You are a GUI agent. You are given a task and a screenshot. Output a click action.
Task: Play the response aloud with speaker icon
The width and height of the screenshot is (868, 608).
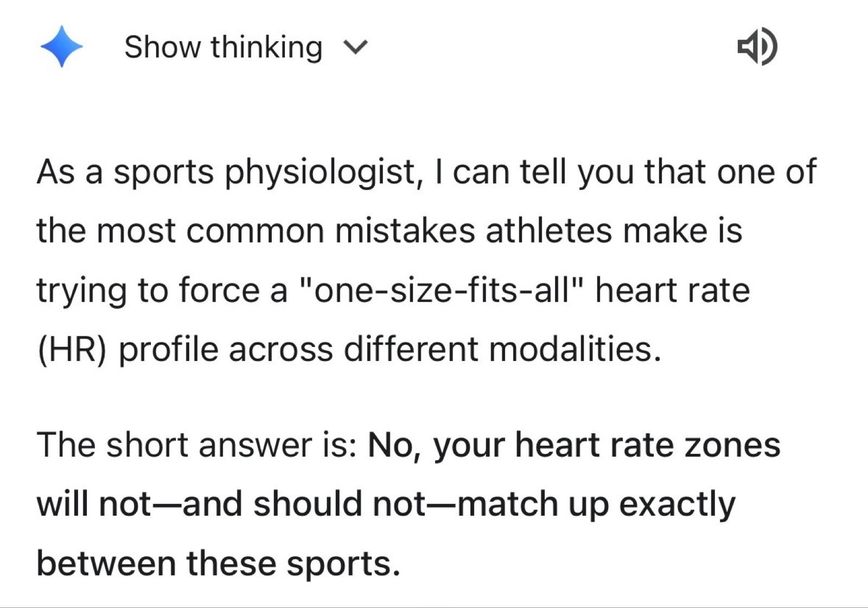(757, 48)
